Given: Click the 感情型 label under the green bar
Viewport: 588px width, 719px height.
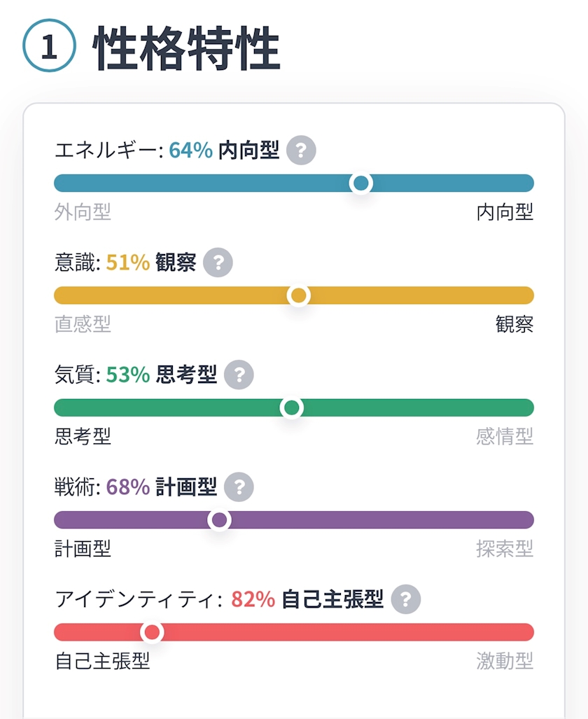Looking at the screenshot, I should pos(505,437).
